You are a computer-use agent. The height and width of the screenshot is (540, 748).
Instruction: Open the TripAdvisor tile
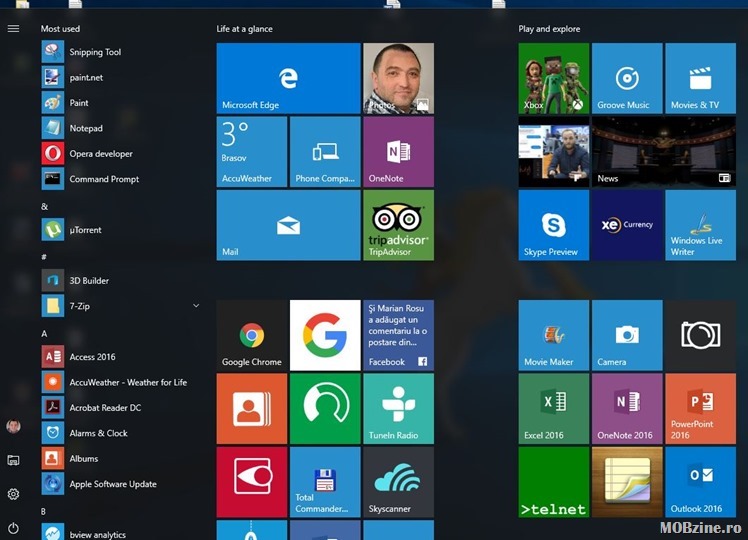point(398,225)
